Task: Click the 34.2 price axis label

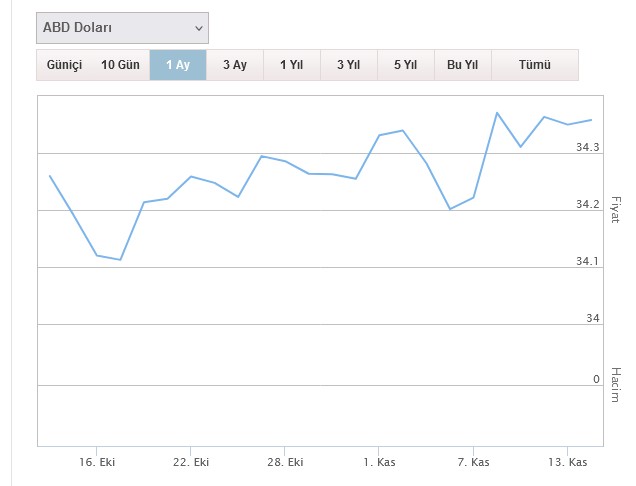Action: click(x=587, y=204)
